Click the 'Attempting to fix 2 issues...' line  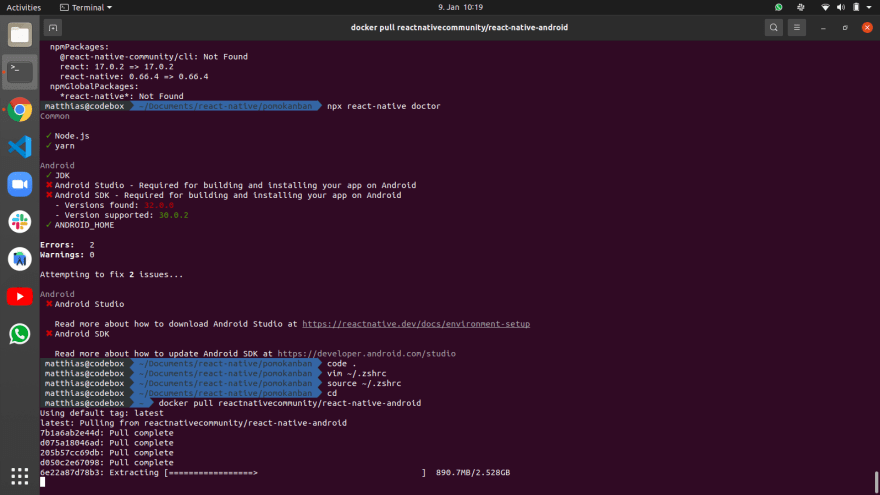click(111, 274)
